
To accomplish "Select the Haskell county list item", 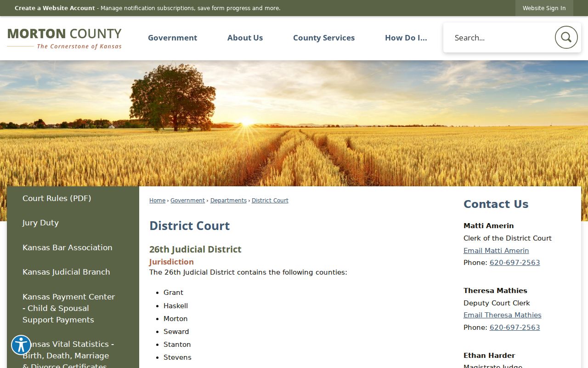I will click(x=175, y=306).
